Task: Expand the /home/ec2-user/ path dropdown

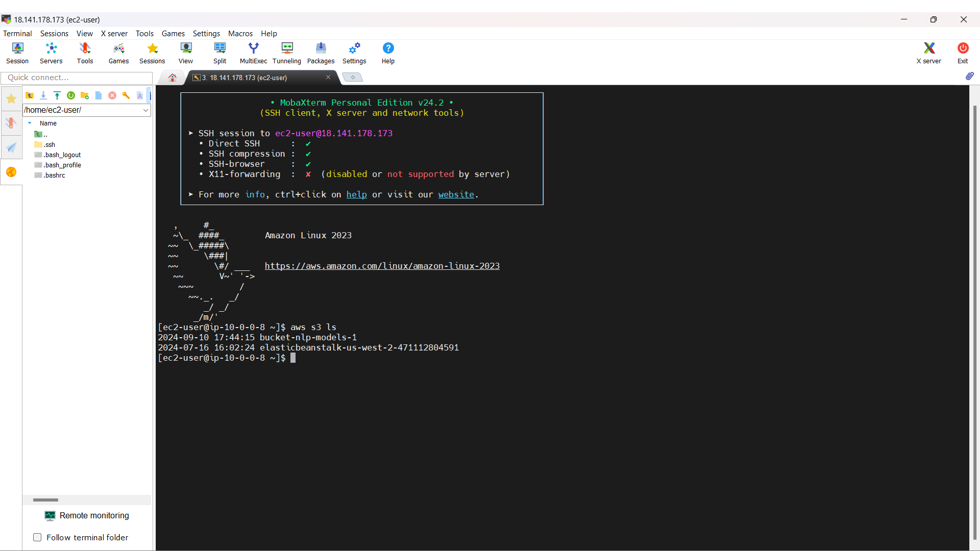Action: tap(145, 110)
